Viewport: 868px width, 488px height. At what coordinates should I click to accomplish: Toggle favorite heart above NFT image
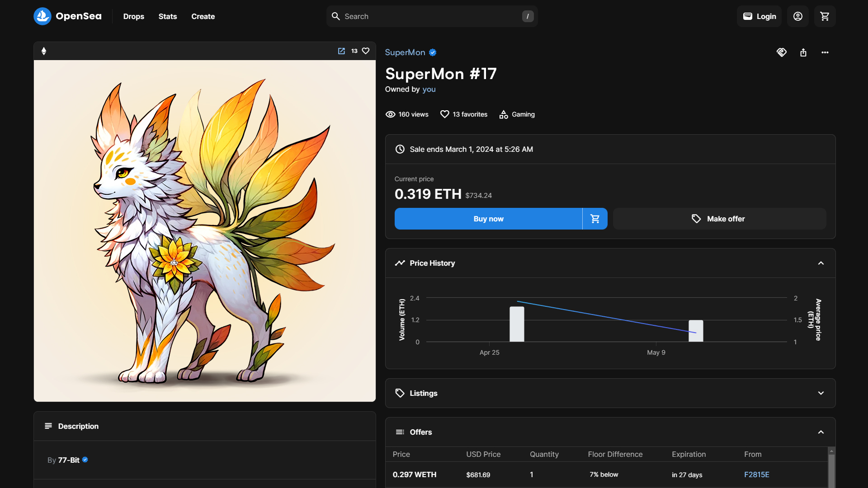tap(366, 51)
